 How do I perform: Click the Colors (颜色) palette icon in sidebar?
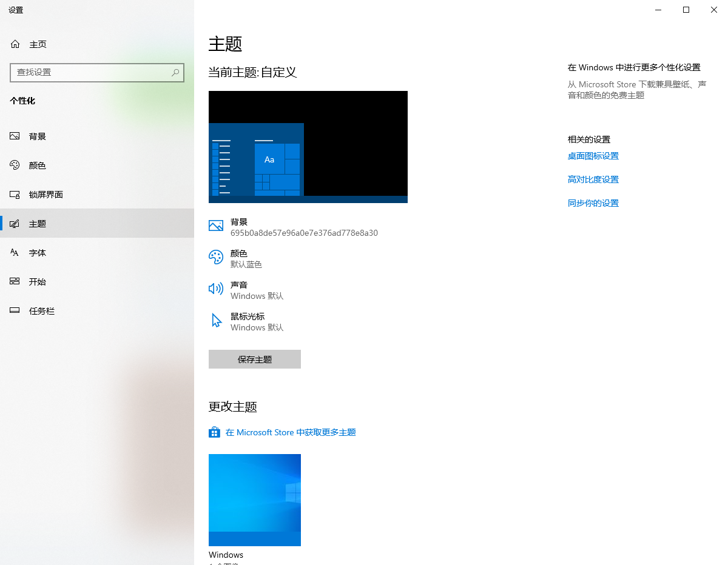15,165
